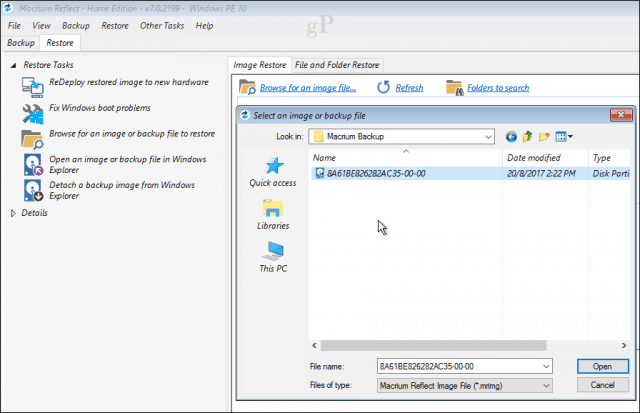Viewport: 640px width, 413px height.
Task: Switch to the Backup tab
Action: (x=21, y=43)
